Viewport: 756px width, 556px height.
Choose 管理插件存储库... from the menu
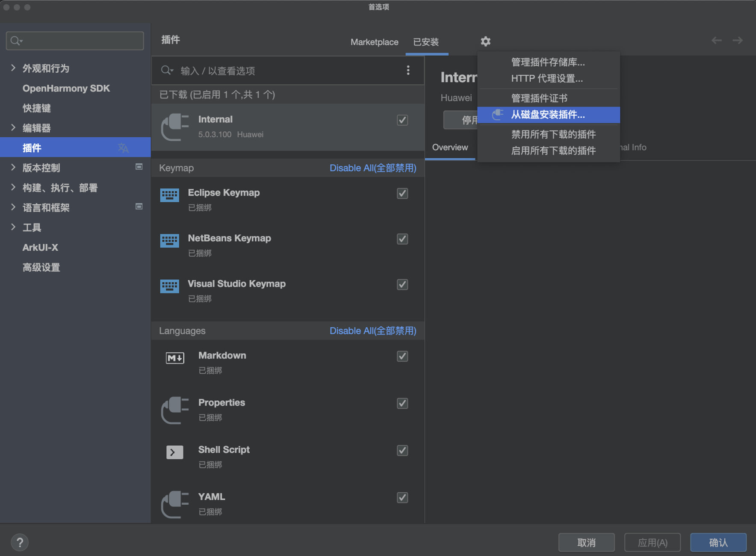pyautogui.click(x=548, y=62)
